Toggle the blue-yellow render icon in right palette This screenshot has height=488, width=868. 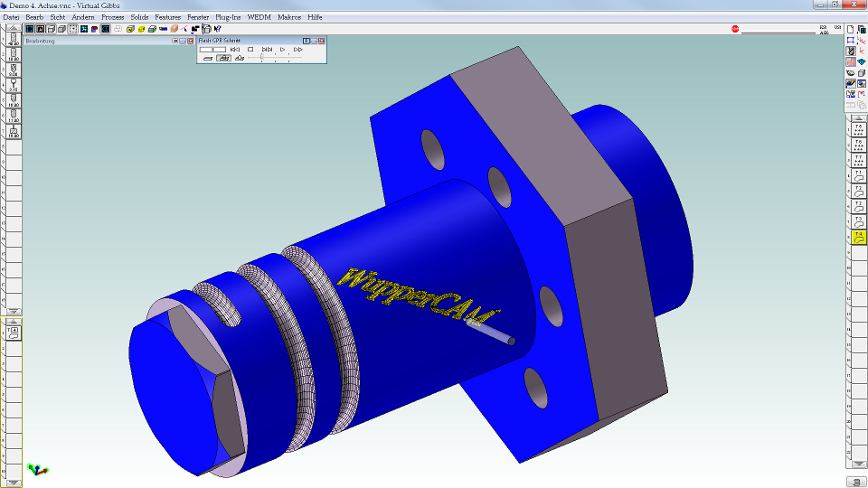point(851,83)
